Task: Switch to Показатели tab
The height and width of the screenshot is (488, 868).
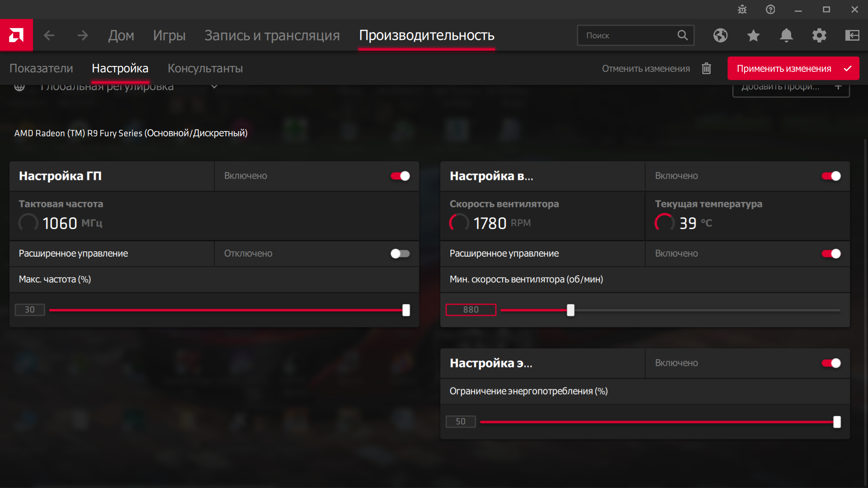Action: pyautogui.click(x=41, y=69)
